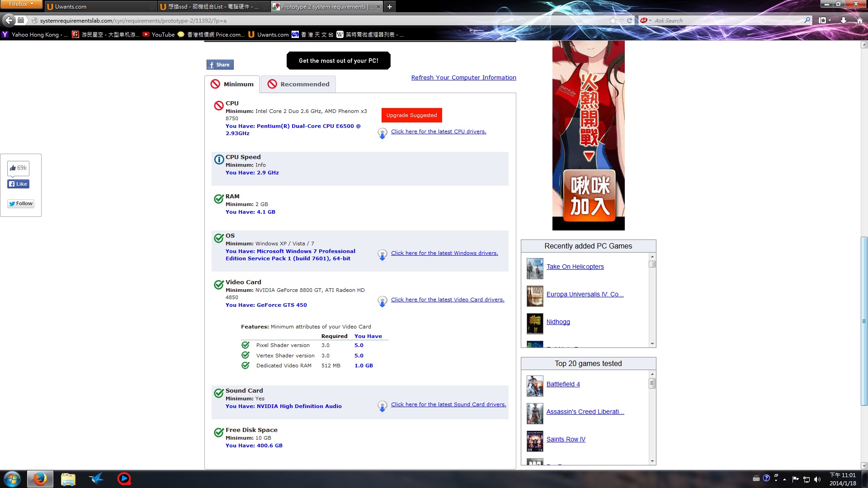The image size is (868, 488).
Task: Click the latest Video Card drivers link
Action: tap(448, 300)
